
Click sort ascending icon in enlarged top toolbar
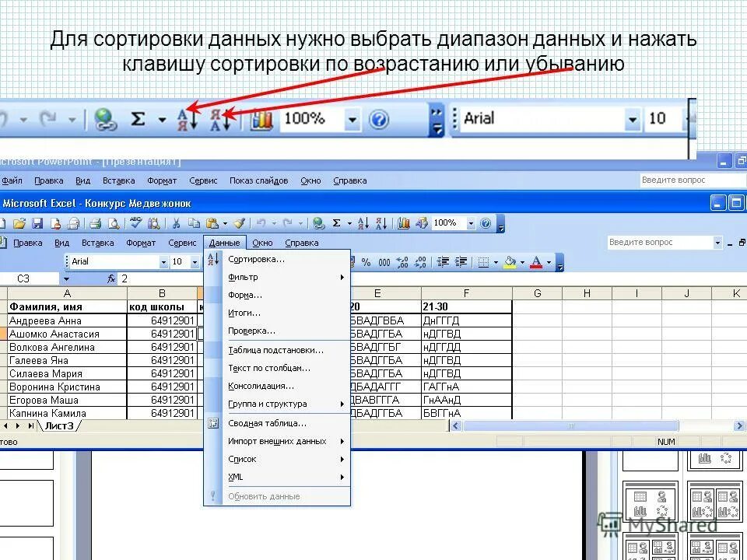click(x=188, y=119)
